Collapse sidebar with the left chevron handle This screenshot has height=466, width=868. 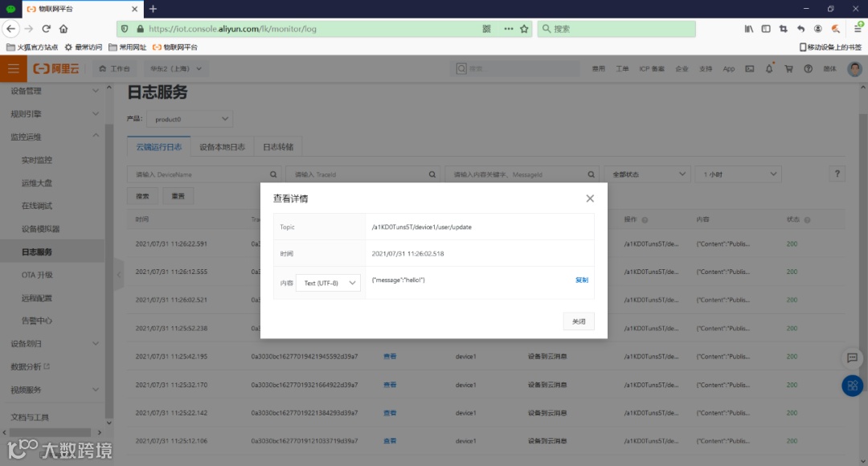[119, 275]
